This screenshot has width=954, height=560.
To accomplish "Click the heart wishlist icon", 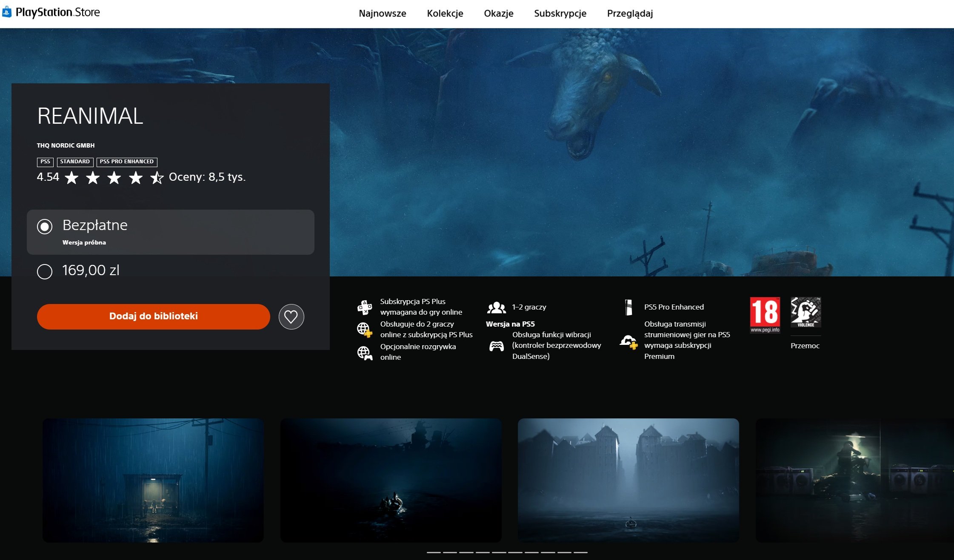I will (x=291, y=316).
